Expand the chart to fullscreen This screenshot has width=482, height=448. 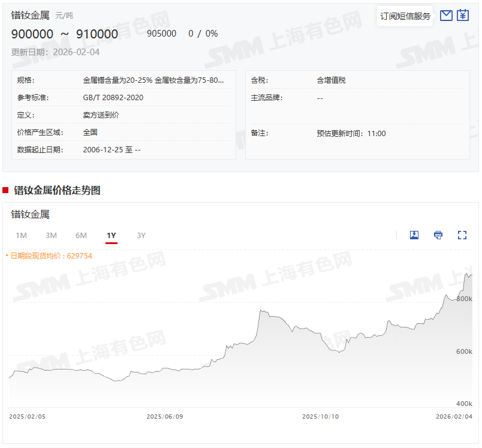pos(462,235)
